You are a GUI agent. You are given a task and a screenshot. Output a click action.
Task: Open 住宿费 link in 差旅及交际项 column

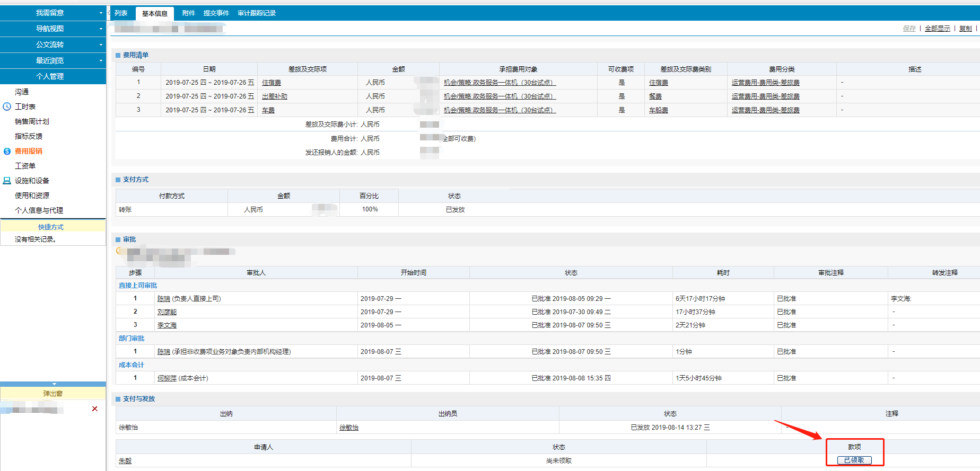coord(272,83)
